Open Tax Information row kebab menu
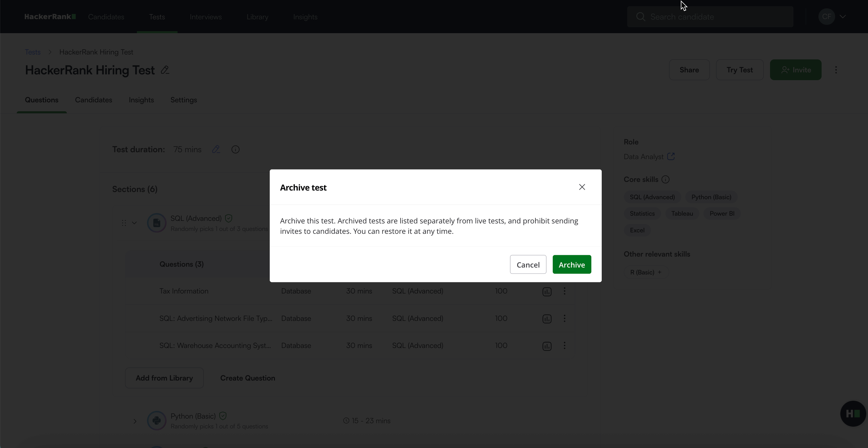This screenshot has height=448, width=868. (x=565, y=291)
